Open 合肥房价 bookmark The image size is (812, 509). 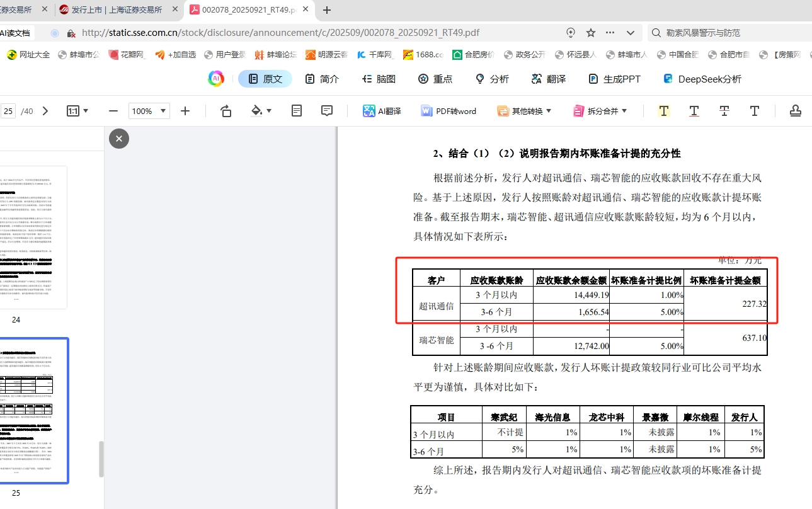[x=474, y=55]
